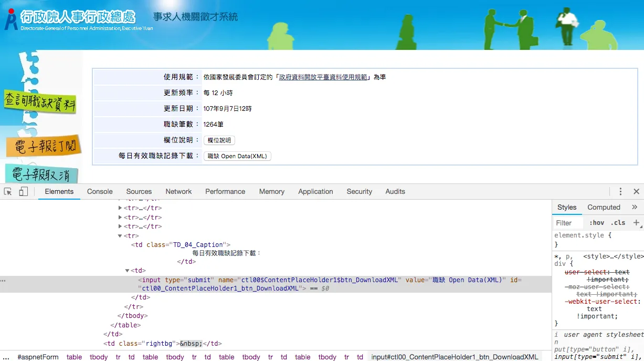Click the new style rule plus icon
The width and height of the screenshot is (644, 361).
[x=636, y=223]
